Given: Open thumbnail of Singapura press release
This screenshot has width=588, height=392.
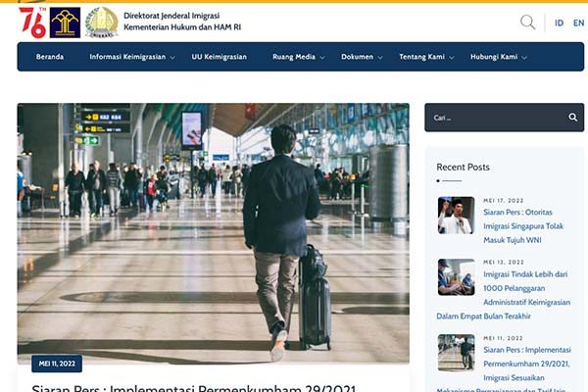Looking at the screenshot, I should tap(456, 216).
